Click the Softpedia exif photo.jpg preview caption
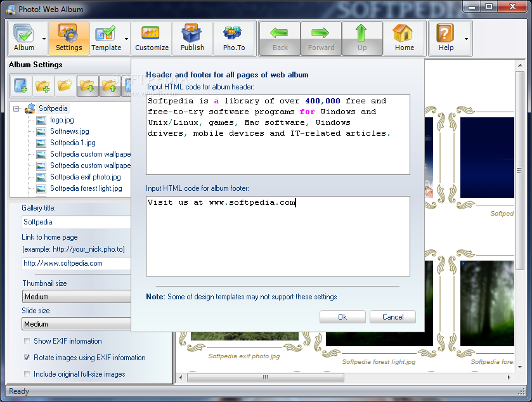 (244, 356)
